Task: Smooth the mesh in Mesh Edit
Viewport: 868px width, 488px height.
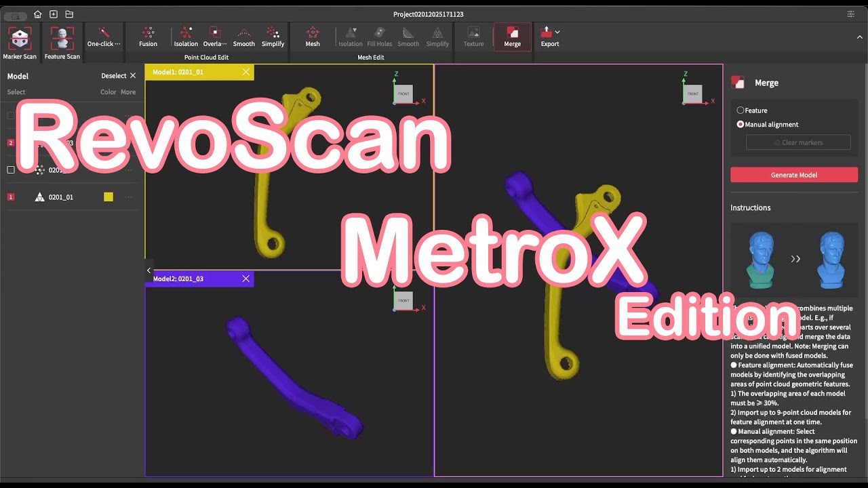Action: click(408, 37)
